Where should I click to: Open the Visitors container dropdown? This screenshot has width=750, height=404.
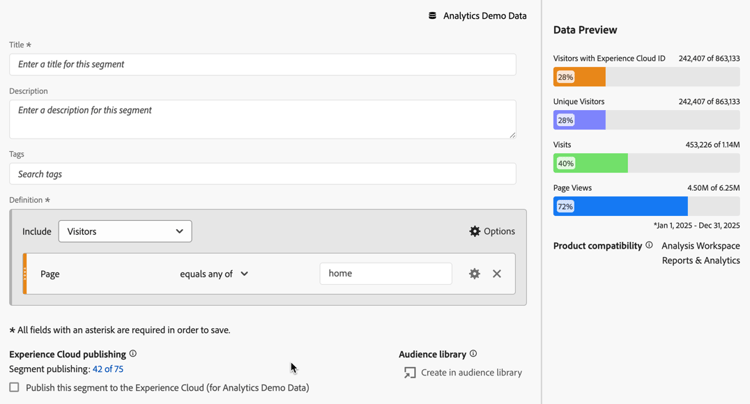(x=125, y=231)
